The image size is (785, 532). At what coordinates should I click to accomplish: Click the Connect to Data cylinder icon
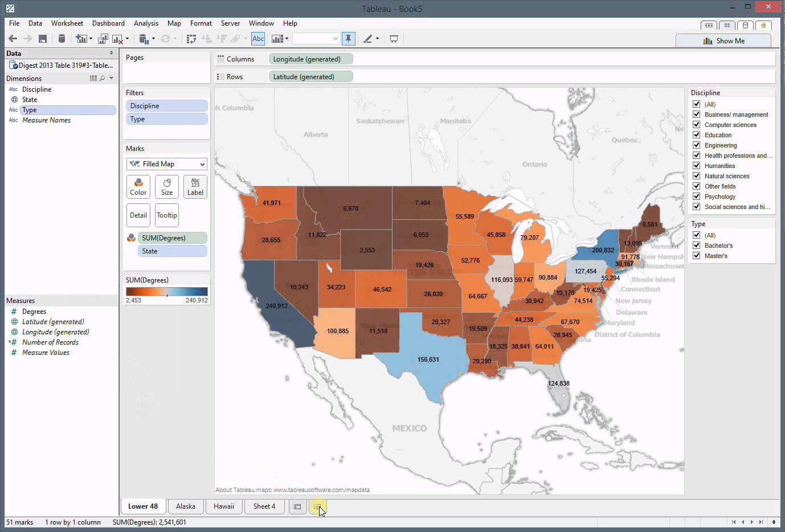point(62,39)
